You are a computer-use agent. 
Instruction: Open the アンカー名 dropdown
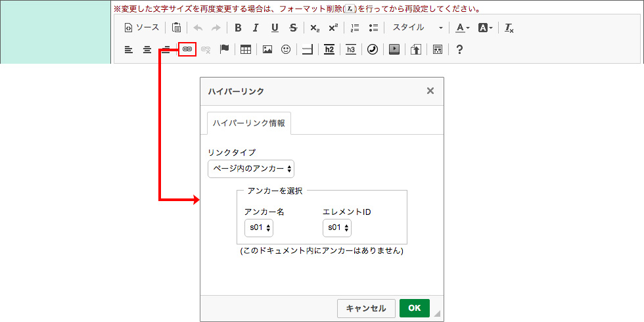[259, 228]
